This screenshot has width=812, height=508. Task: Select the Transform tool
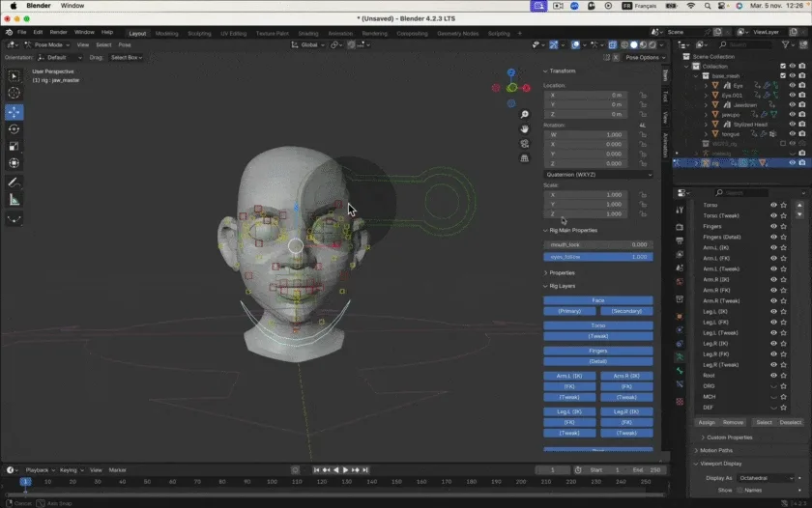tap(14, 163)
